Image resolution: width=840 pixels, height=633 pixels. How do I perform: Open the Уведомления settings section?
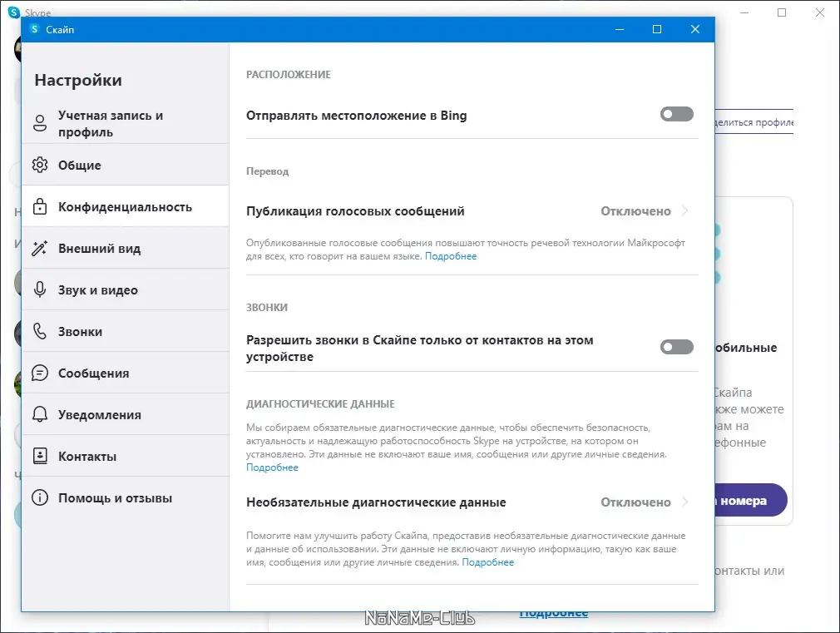[x=126, y=414]
